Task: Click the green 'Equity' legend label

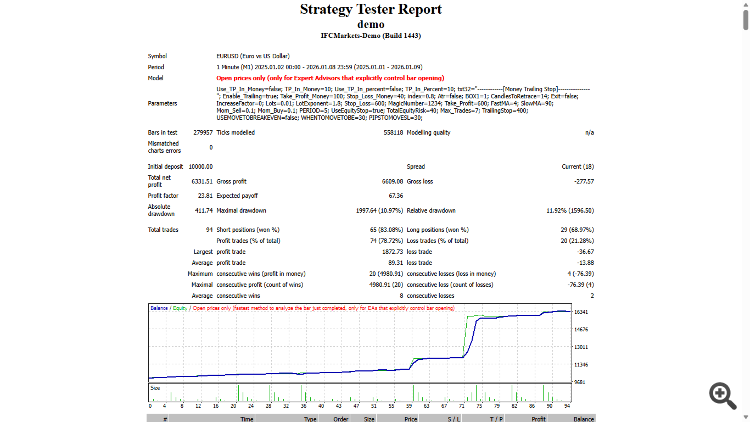Action: (179, 308)
